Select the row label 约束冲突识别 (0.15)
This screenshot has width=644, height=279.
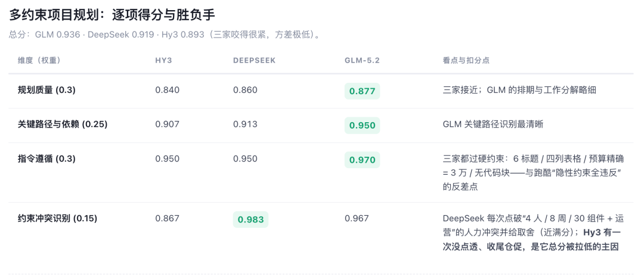coord(57,219)
